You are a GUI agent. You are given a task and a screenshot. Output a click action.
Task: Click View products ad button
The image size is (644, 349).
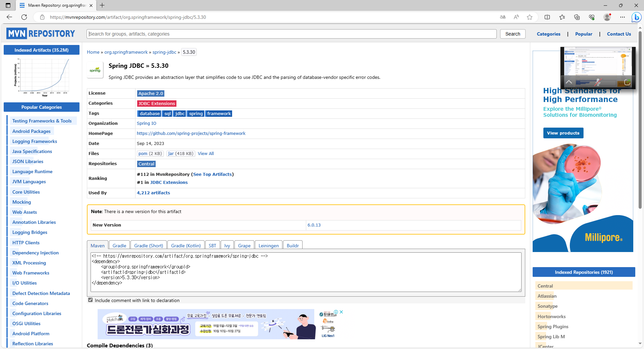pyautogui.click(x=563, y=133)
